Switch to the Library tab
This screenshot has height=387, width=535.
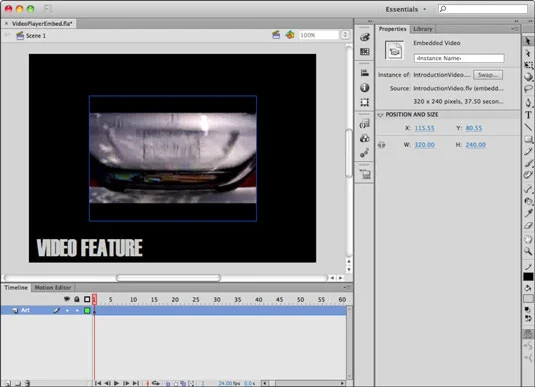tap(423, 29)
